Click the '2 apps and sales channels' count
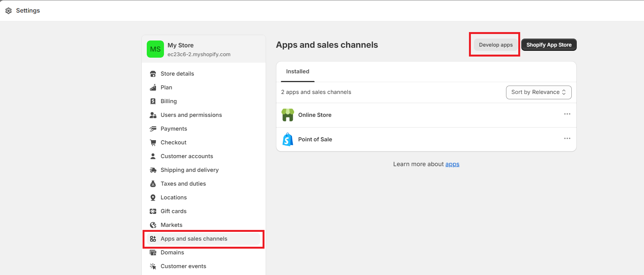644x275 pixels. point(316,92)
